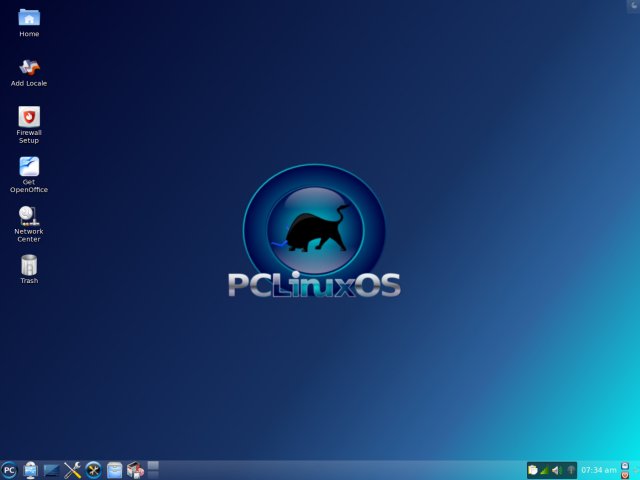Viewport: 640px width, 480px height.
Task: Click the top-right desktop corner toolbox icon
Action: click(x=634, y=6)
